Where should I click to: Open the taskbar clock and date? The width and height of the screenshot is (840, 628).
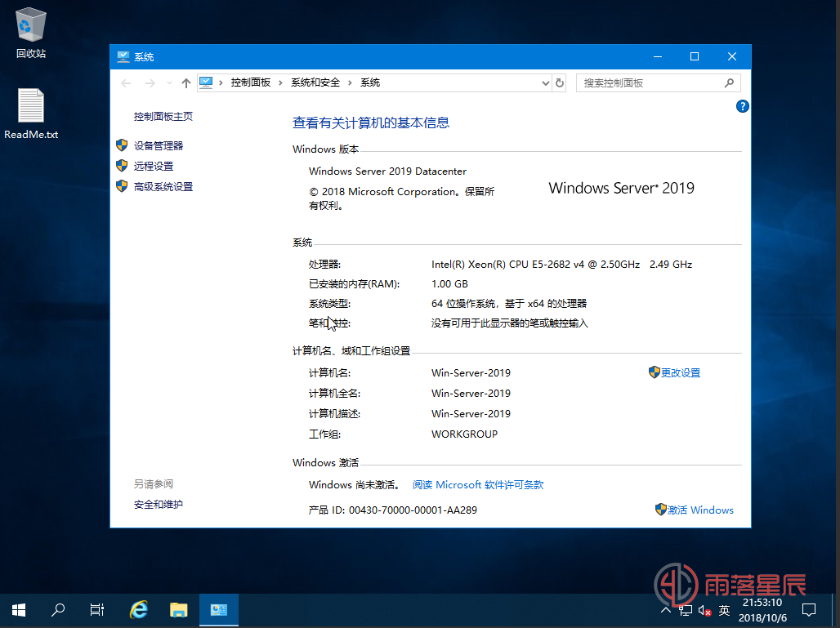(x=762, y=610)
